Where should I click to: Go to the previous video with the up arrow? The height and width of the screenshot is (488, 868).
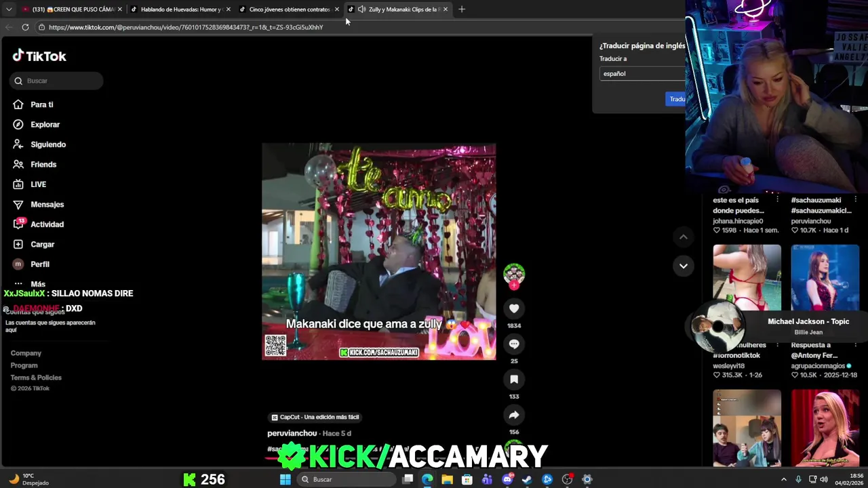[684, 237]
